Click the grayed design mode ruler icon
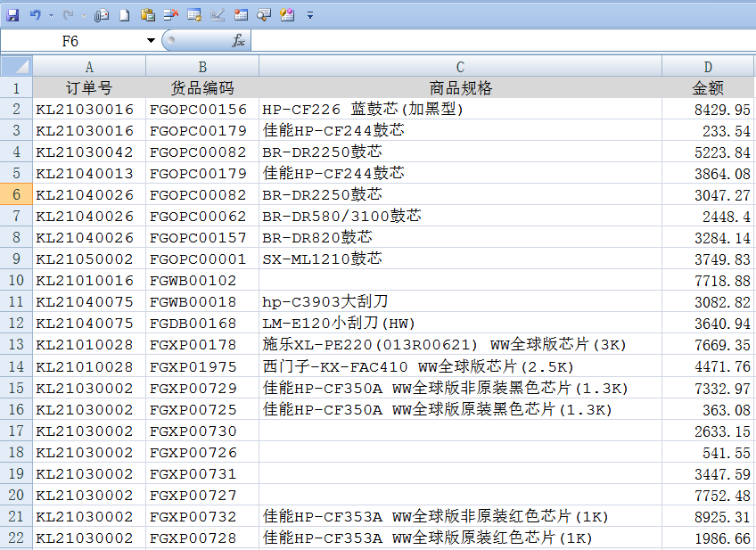Screen dimensions: 756x550 pyautogui.click(x=218, y=15)
